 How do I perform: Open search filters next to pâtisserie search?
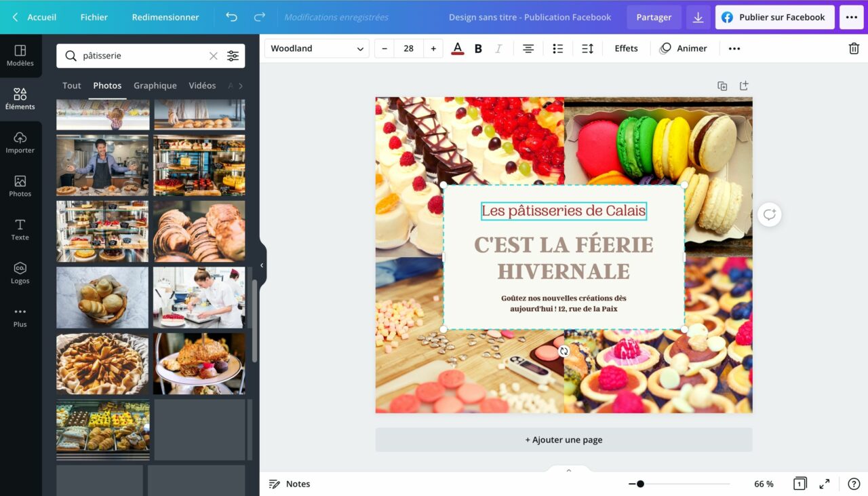pyautogui.click(x=233, y=56)
